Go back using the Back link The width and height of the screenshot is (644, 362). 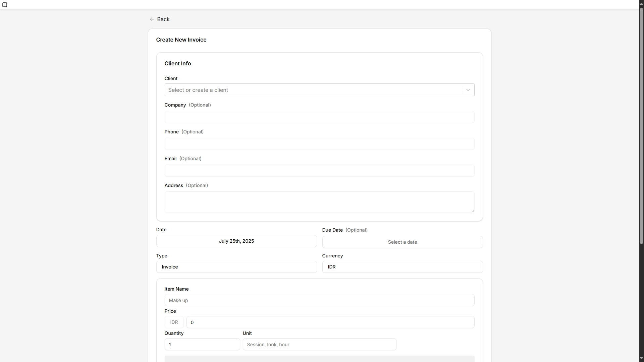point(160,19)
